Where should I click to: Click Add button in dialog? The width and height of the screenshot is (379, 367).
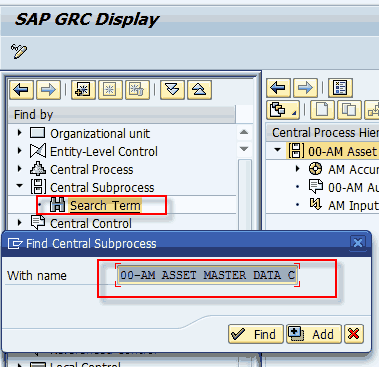coord(314,334)
